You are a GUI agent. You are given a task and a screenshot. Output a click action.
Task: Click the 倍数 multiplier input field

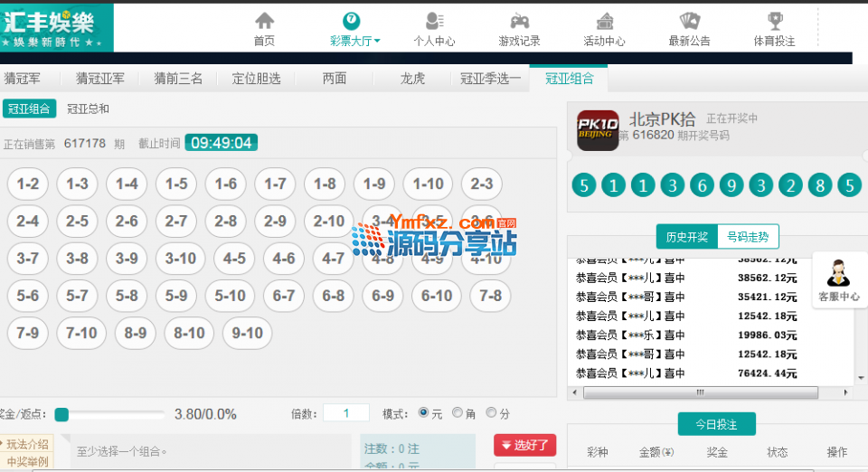click(x=345, y=413)
